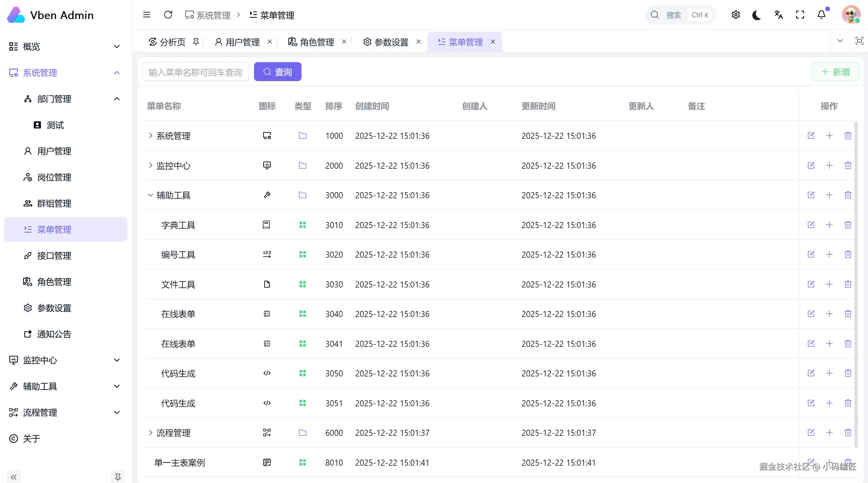Open the language translation icon
Screen dimensions: 868x483
point(778,15)
